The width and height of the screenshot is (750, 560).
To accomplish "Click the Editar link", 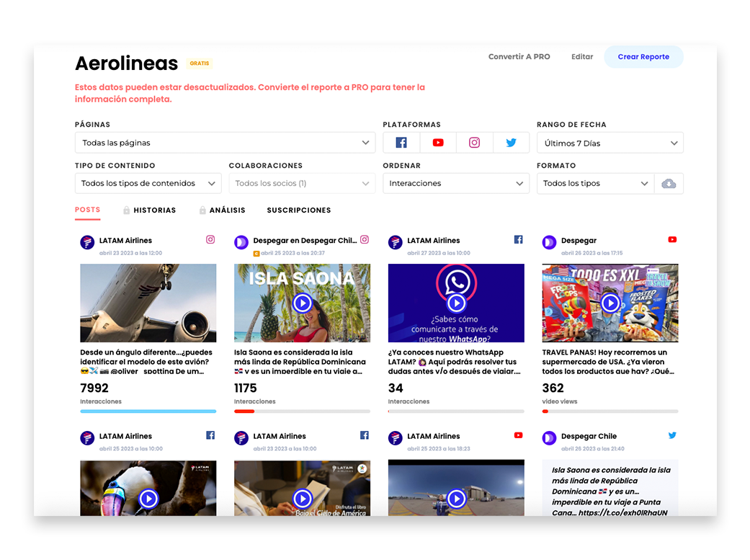I will click(x=582, y=56).
